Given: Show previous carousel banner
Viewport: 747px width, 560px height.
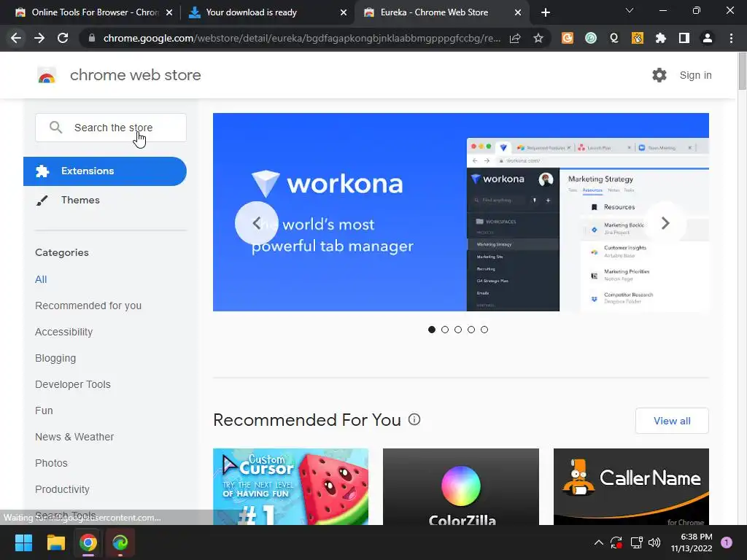Looking at the screenshot, I should (256, 223).
